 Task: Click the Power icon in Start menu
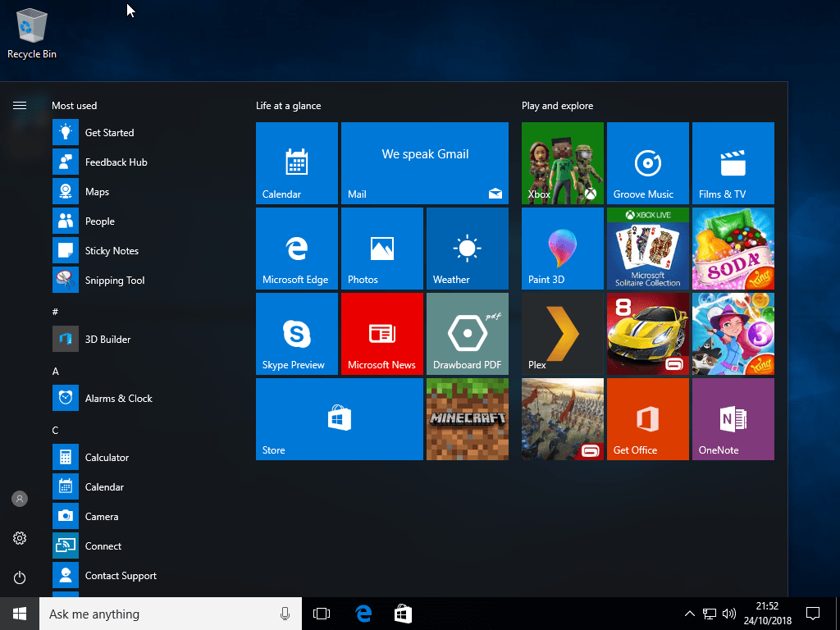point(20,577)
